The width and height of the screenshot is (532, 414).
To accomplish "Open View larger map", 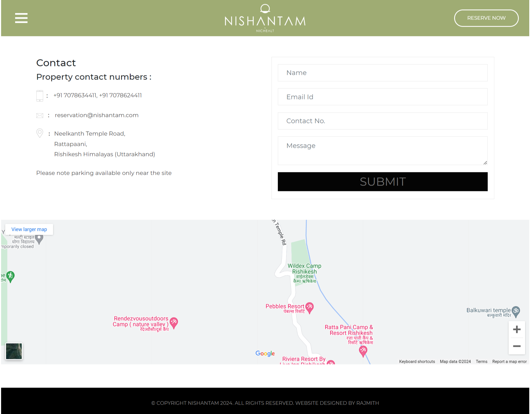I will (29, 229).
